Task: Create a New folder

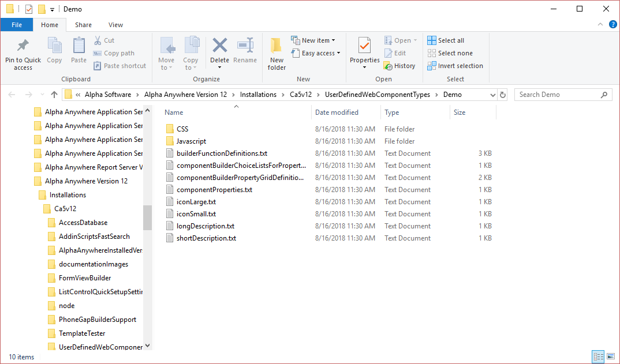Action: [277, 53]
